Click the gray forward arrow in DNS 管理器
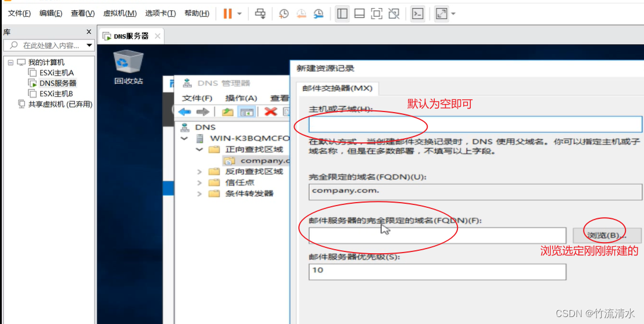Screen dimensions: 644x324 [x=203, y=111]
